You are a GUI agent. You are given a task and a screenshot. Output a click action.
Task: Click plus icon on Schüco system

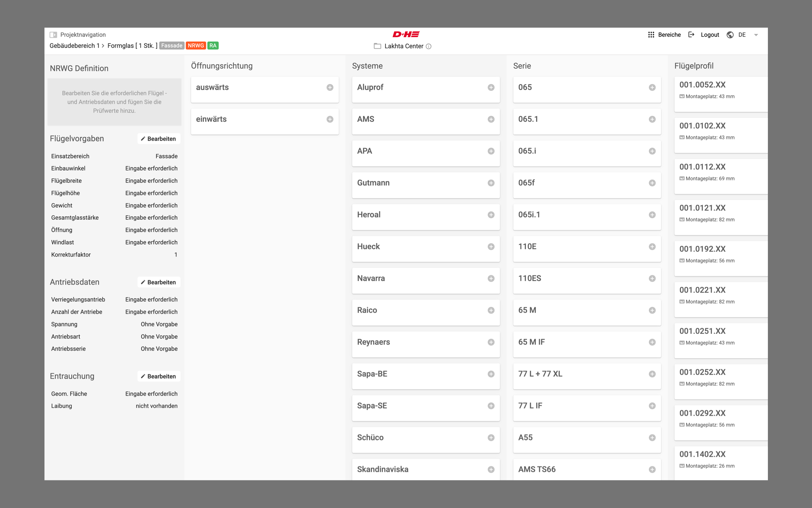click(491, 438)
